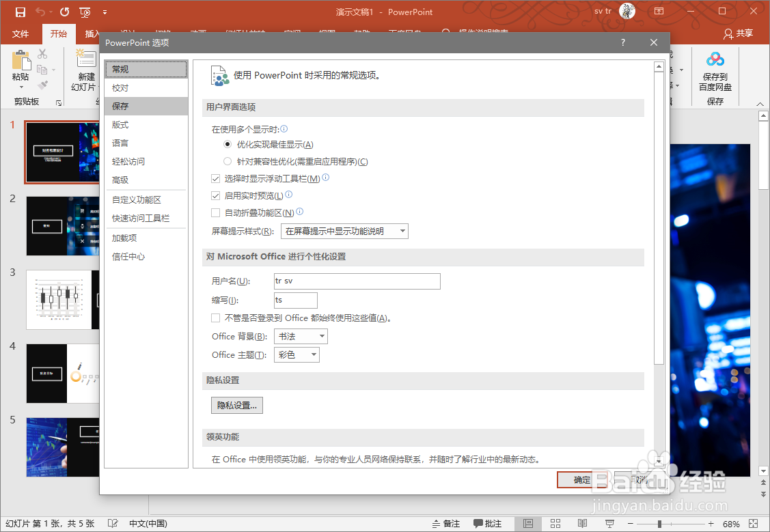
Task: Select 保存 category in options list
Action: click(x=146, y=106)
